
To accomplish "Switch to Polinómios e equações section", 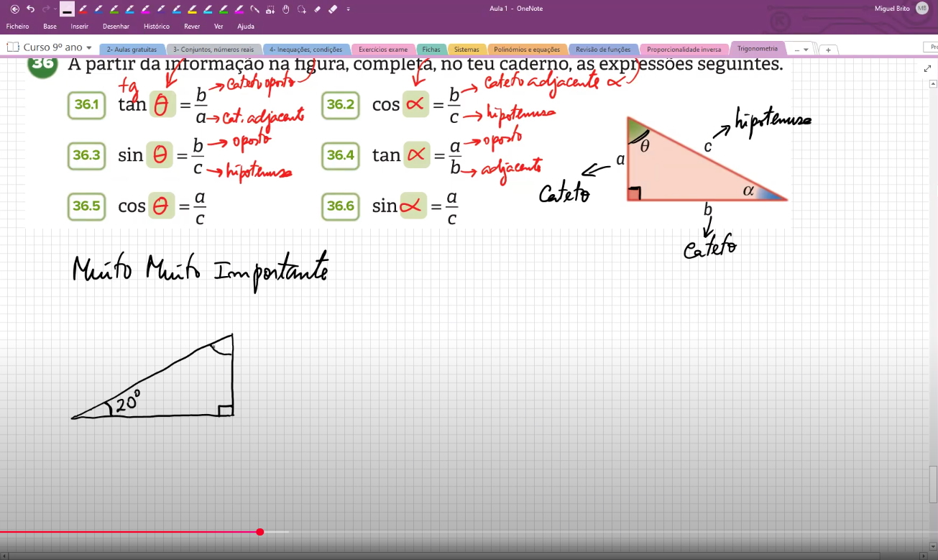I will (527, 50).
